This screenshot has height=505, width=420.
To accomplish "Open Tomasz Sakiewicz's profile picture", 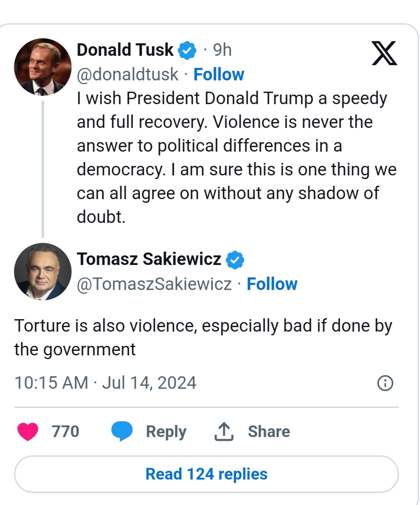I will coord(42,272).
